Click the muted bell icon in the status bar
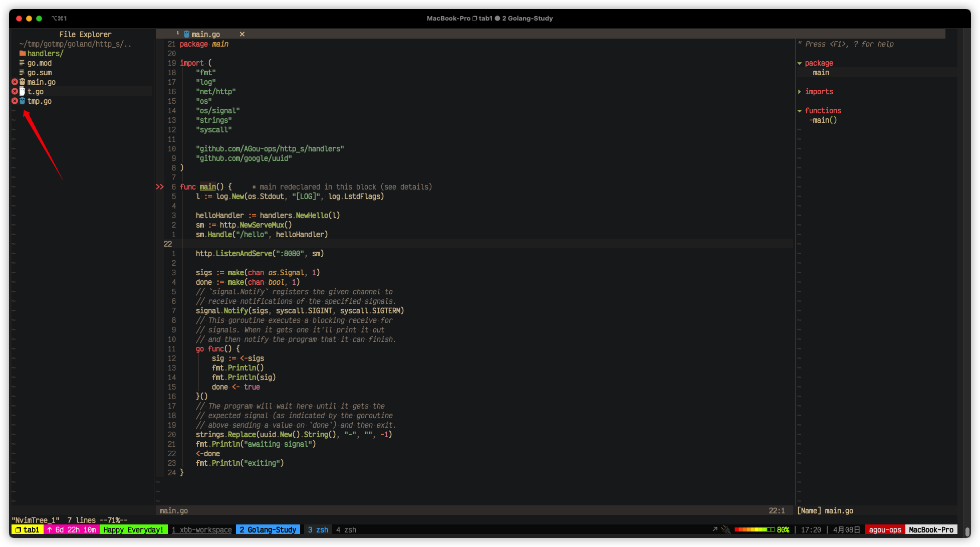The width and height of the screenshot is (980, 547). pyautogui.click(x=725, y=529)
